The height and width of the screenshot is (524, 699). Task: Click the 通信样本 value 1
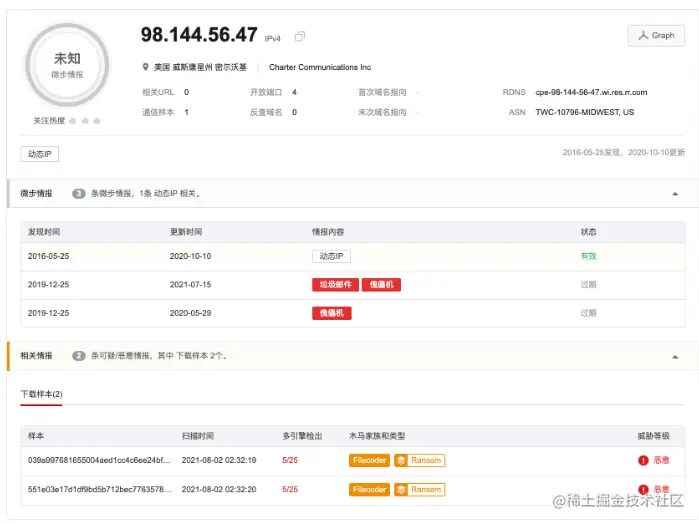point(186,112)
